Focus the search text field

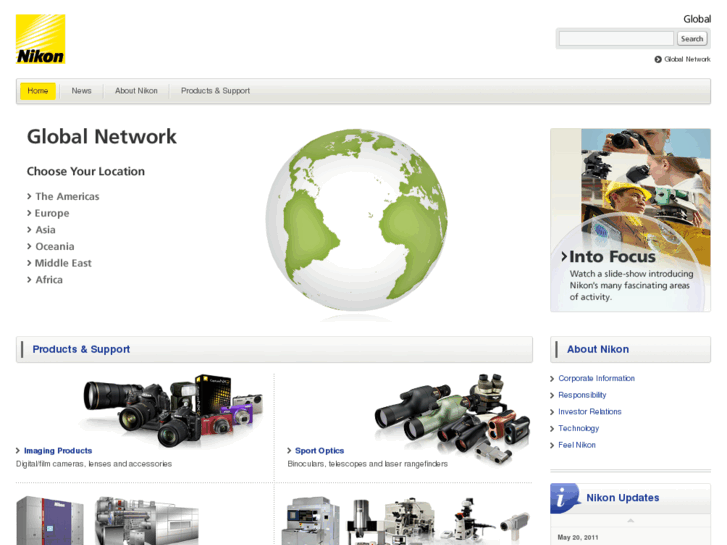tap(616, 38)
